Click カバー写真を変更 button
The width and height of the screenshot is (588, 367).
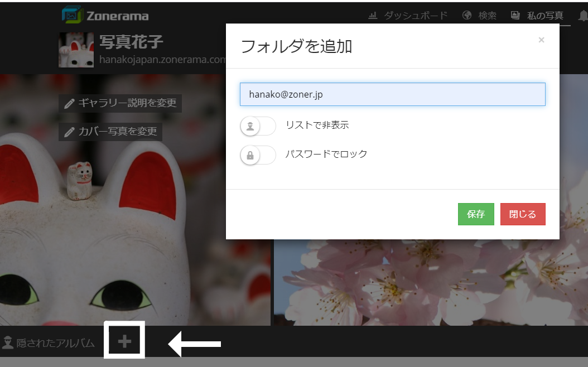click(110, 132)
